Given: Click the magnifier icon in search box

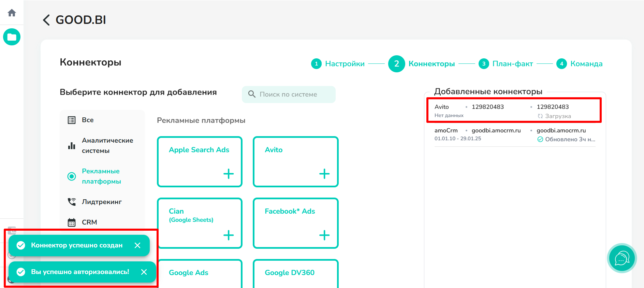Looking at the screenshot, I should pos(252,94).
